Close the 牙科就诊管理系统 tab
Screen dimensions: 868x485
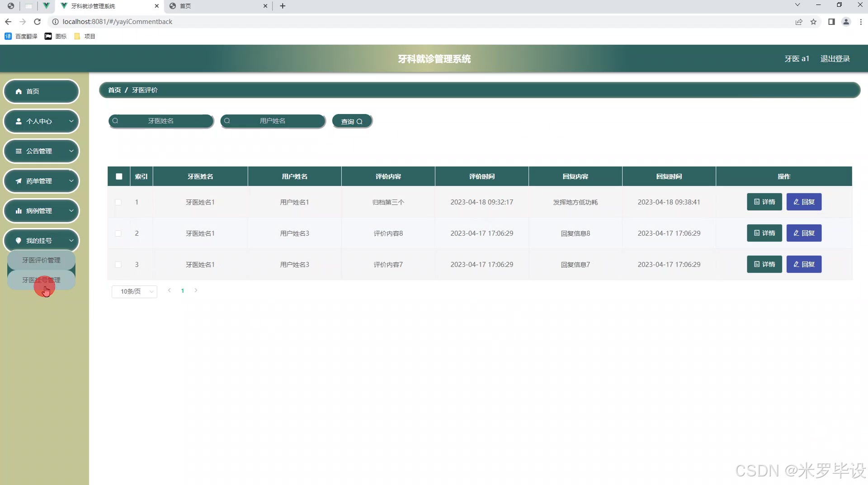(157, 6)
